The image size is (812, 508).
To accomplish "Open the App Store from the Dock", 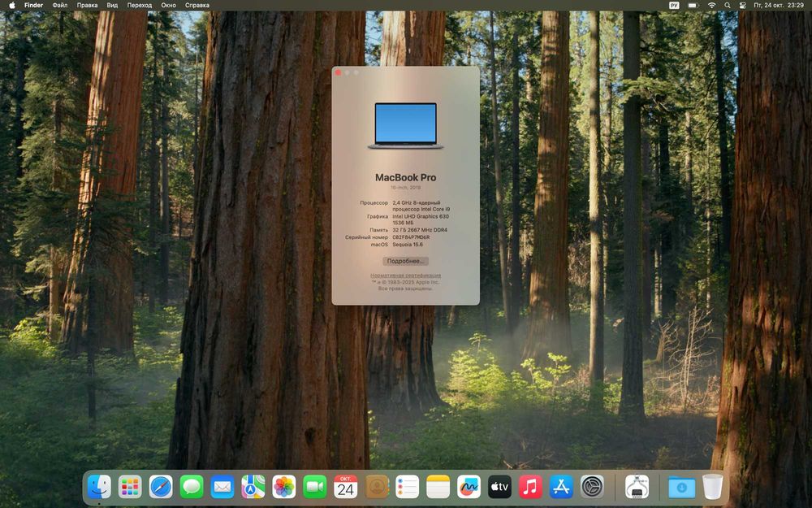I will [561, 487].
